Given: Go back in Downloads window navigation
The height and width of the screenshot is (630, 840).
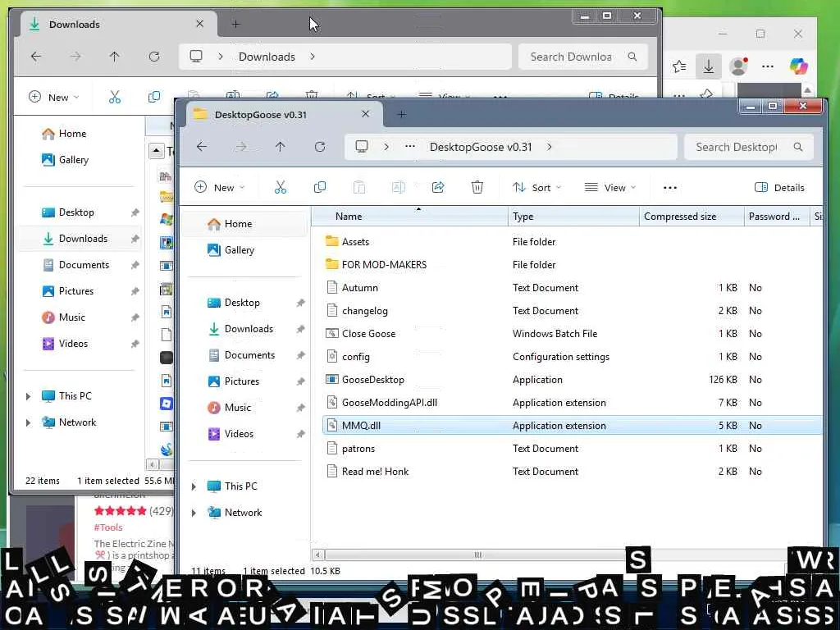Looking at the screenshot, I should pyautogui.click(x=36, y=57).
